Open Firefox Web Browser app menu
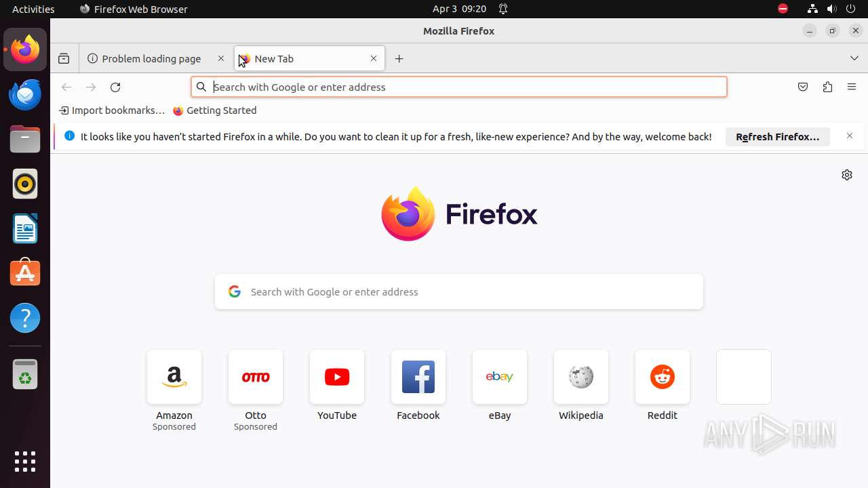 click(x=134, y=9)
